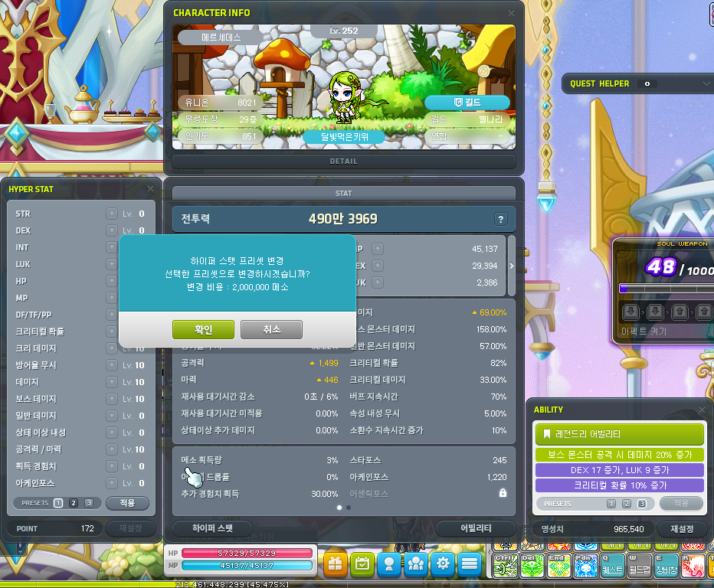Raise the 보스 데미지 hyper stat level
Viewport: 714px width, 588px height.
112,399
